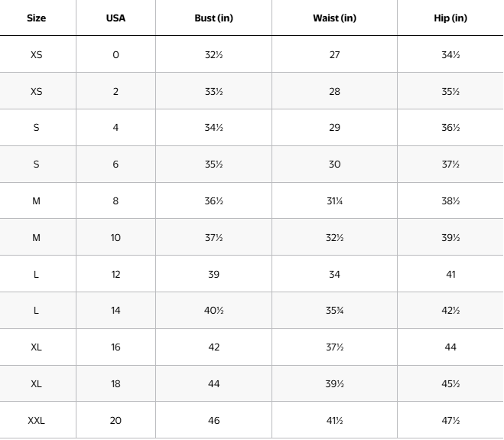Screen dimensions: 504x440
Task: Click the Hip (in) column header
Action: [450, 18]
